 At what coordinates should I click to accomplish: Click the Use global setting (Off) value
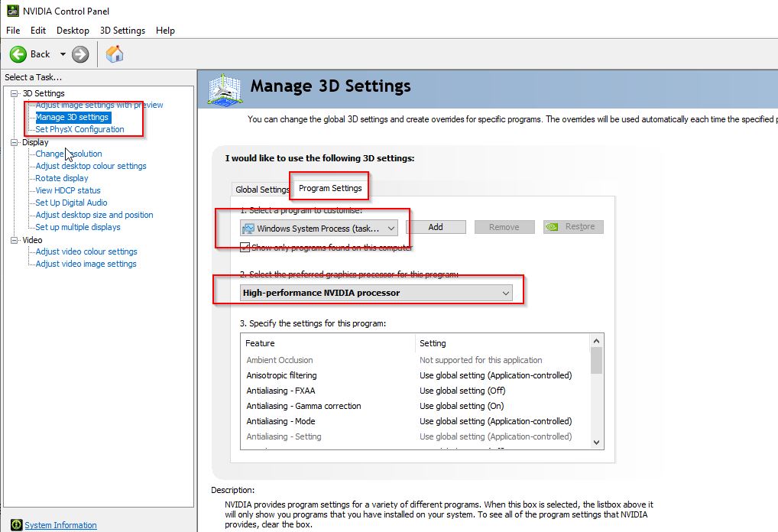click(x=462, y=391)
